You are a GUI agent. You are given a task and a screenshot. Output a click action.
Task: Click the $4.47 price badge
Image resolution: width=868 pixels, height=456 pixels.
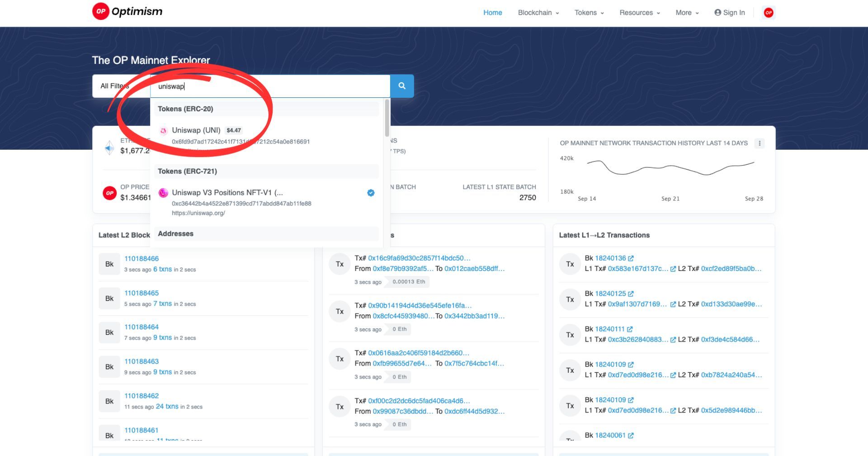[234, 130]
